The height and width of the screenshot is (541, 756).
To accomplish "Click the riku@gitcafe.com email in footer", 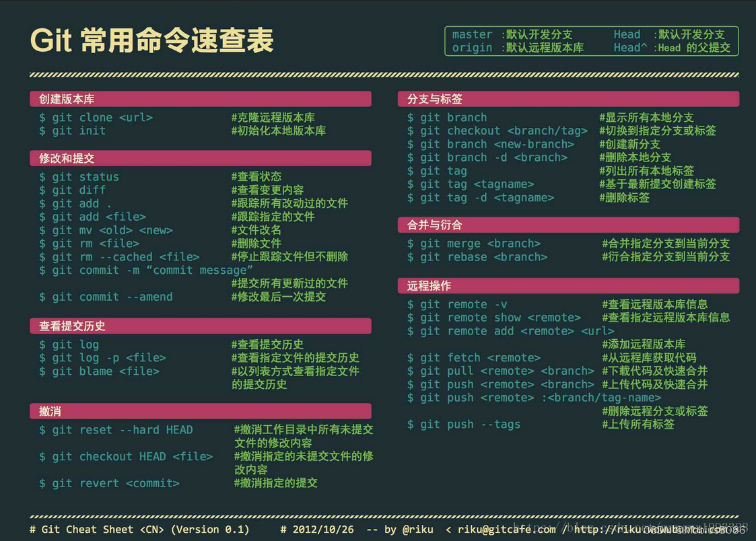I will pyautogui.click(x=506, y=530).
